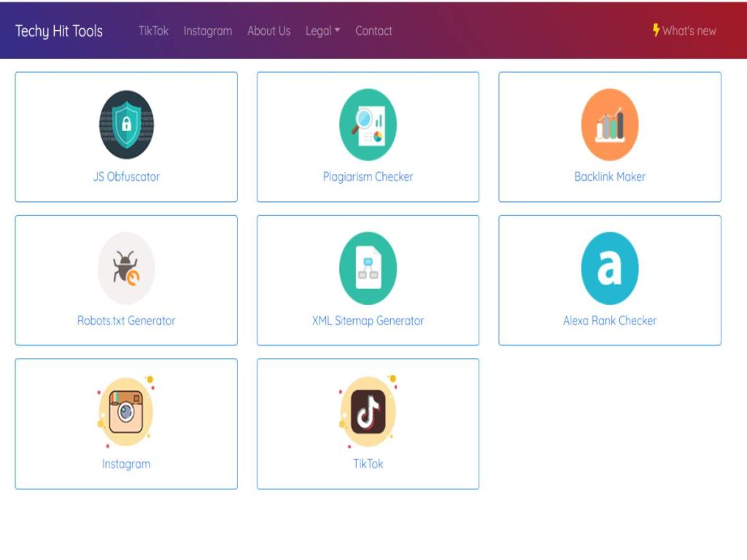This screenshot has width=747, height=560.
Task: Click the TikTok music note icon
Action: pos(367,411)
